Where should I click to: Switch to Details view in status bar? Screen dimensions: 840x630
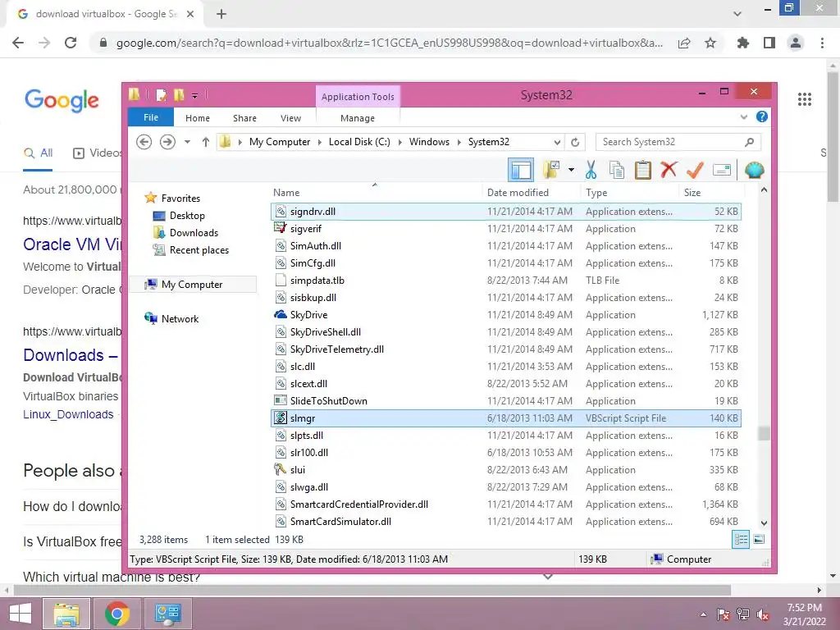coord(741,540)
